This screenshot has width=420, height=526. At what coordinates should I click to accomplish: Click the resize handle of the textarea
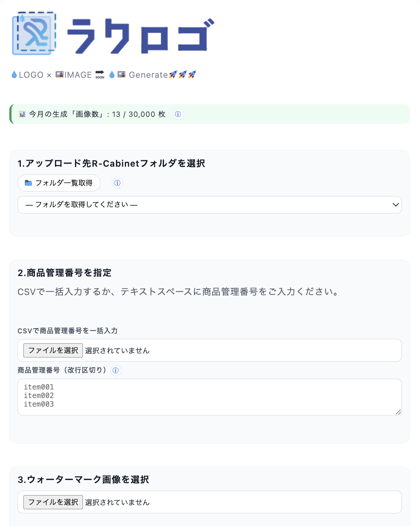pyautogui.click(x=399, y=412)
